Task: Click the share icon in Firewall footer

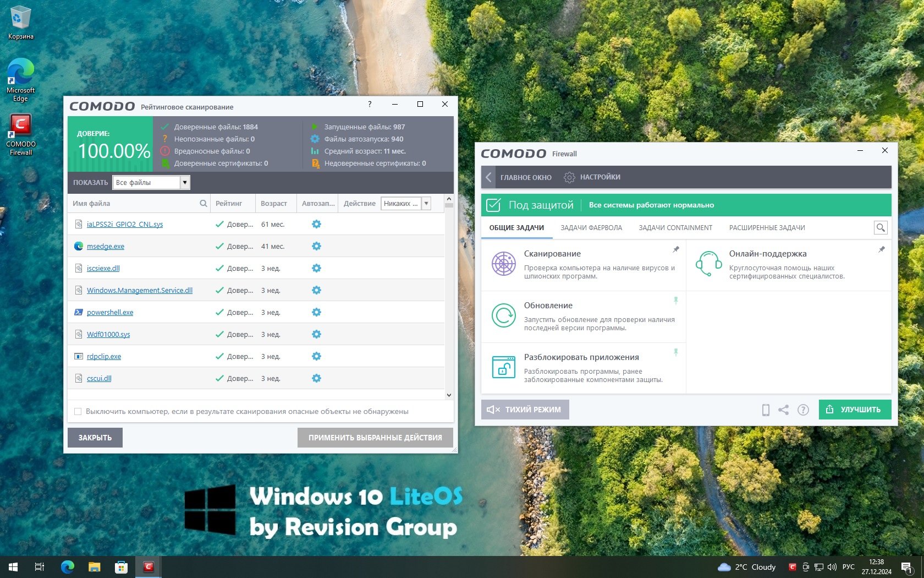Action: click(x=784, y=410)
